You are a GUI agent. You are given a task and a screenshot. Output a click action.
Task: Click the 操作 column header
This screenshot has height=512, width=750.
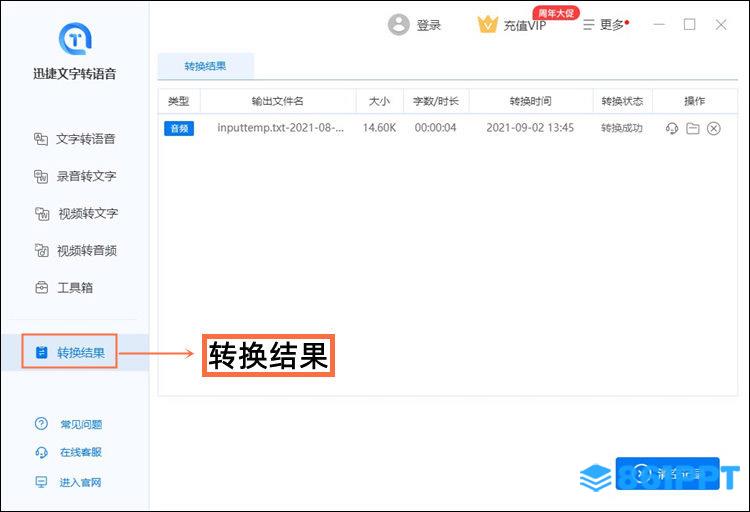click(x=695, y=101)
